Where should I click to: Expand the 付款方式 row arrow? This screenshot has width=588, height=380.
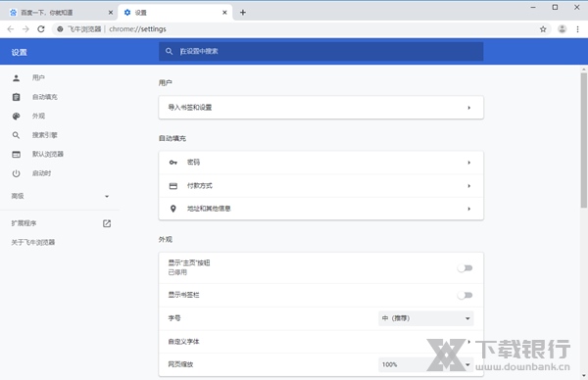point(468,186)
